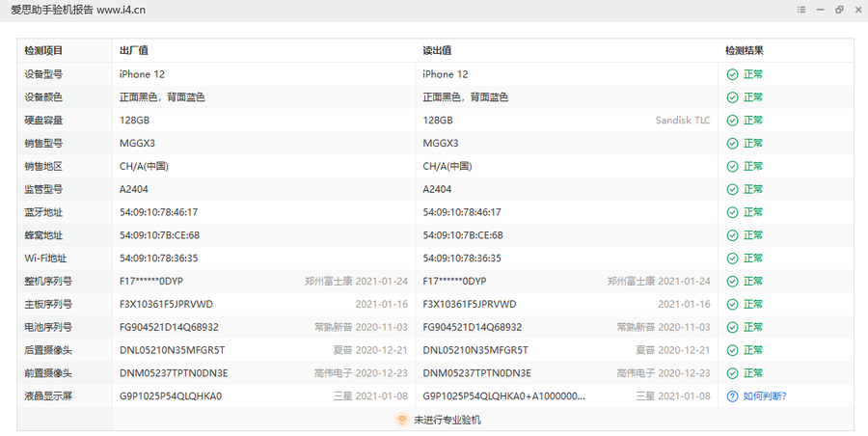This screenshot has width=868, height=436.
Task: Click factory sales model MGGX3
Action: pos(137,144)
